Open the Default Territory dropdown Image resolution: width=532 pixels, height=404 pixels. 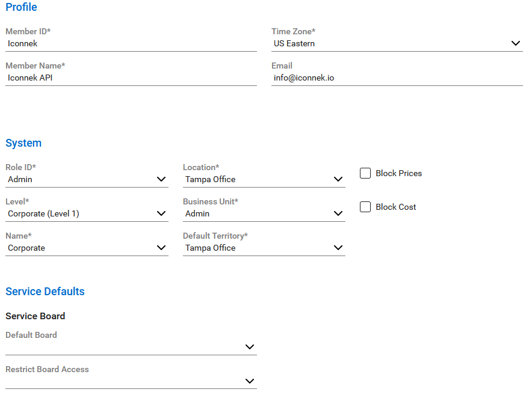(264, 248)
